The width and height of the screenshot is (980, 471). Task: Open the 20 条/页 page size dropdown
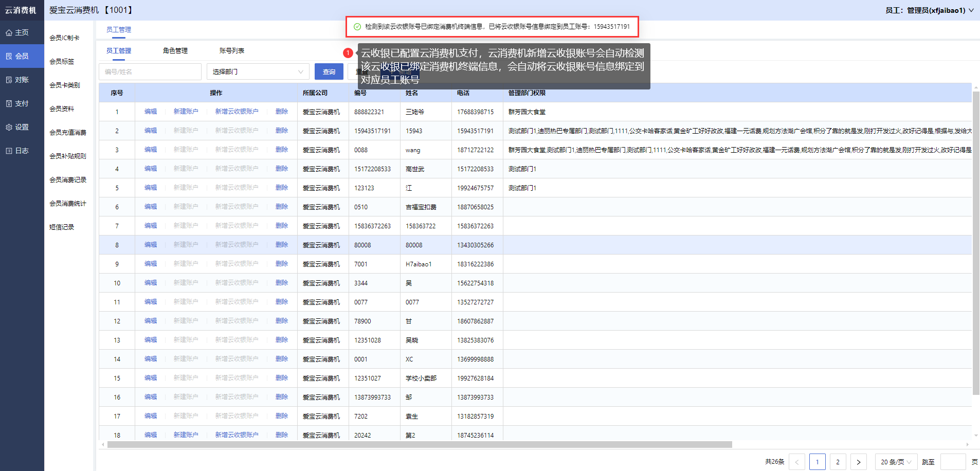point(896,462)
